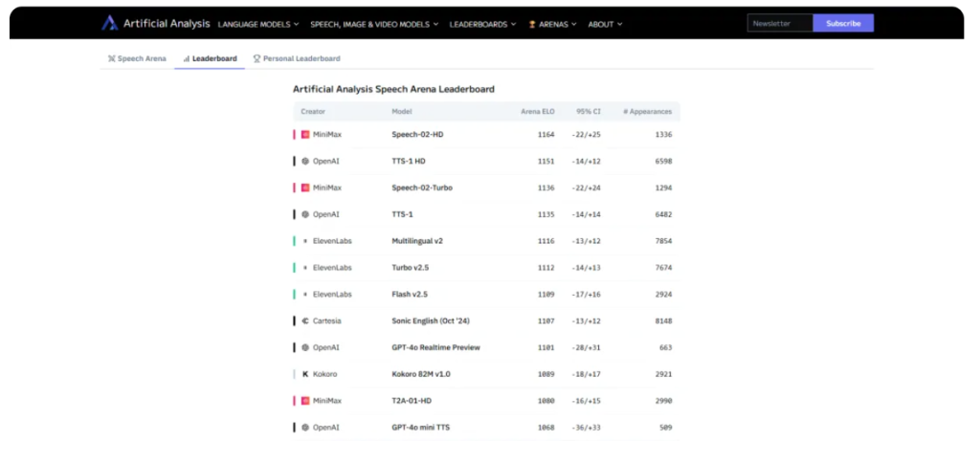Click the ELO value 1068
The width and height of the screenshot is (980, 464).
546,428
